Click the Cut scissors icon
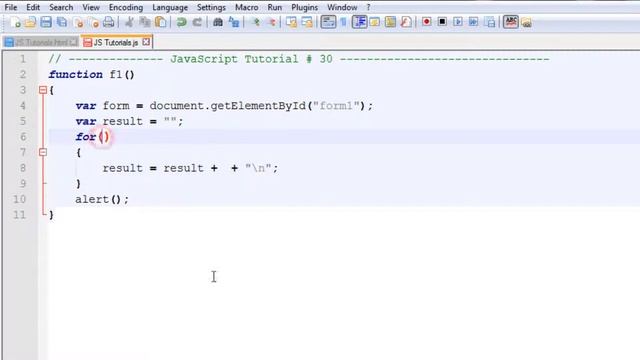640x360 pixels. 129,22
